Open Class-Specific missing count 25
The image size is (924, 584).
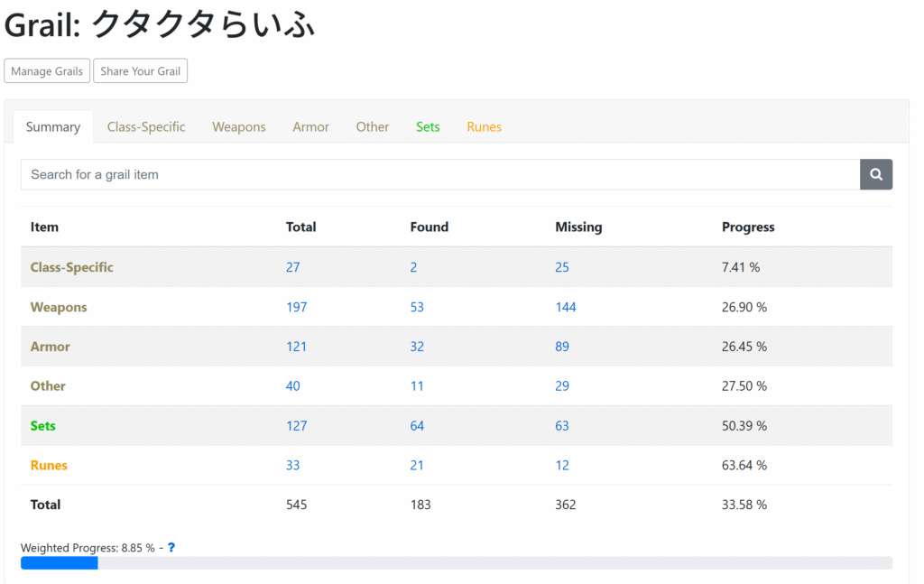click(562, 267)
